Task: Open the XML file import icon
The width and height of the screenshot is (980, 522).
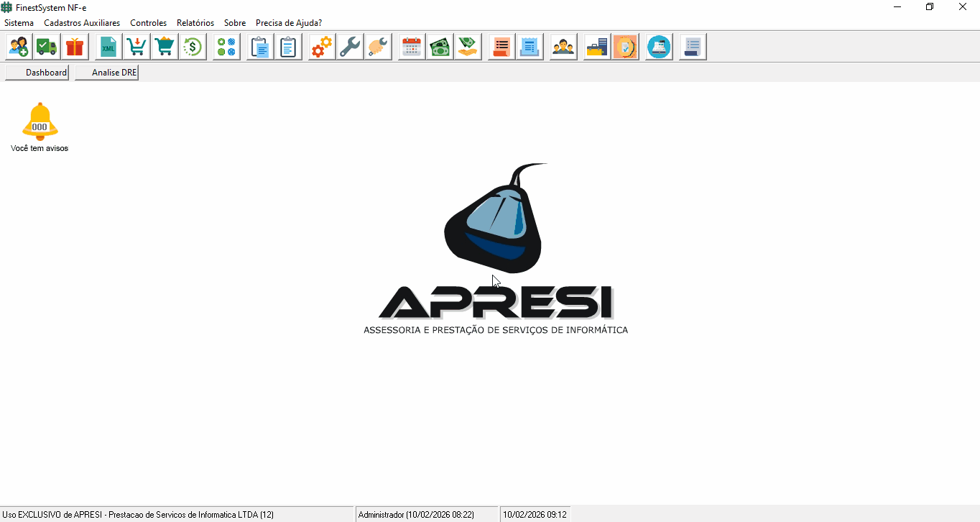Action: click(x=108, y=47)
